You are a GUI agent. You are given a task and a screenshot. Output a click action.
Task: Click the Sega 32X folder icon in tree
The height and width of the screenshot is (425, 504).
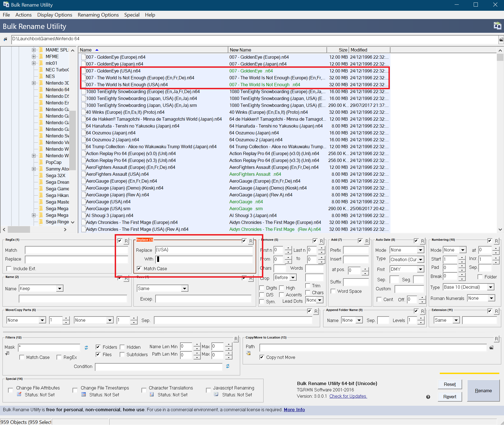click(x=41, y=175)
